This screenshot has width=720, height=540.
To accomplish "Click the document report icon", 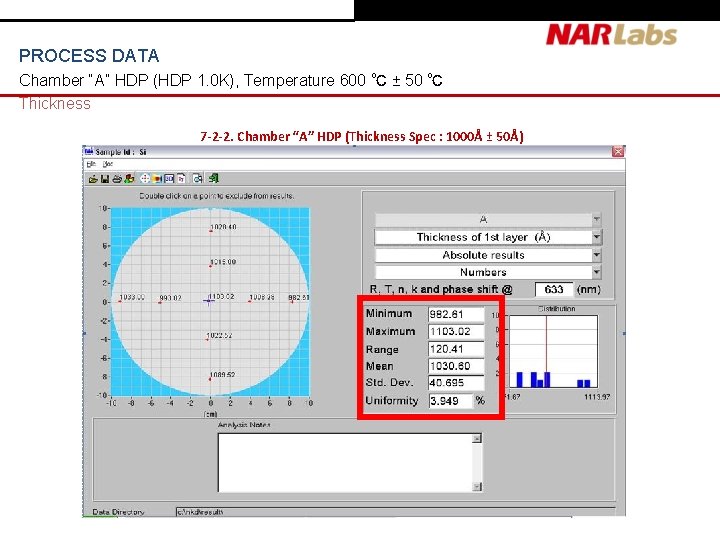I will [x=181, y=179].
